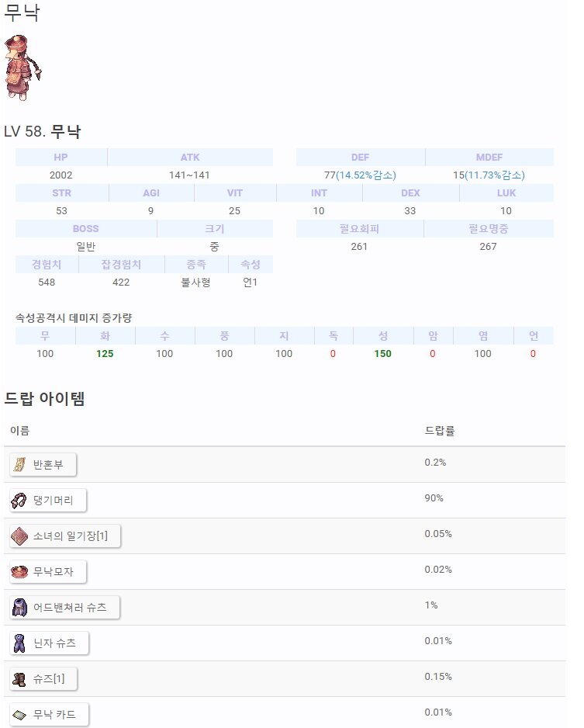The image size is (584, 728).
Task: Select the 댕기머리 item label
Action: coord(54,500)
